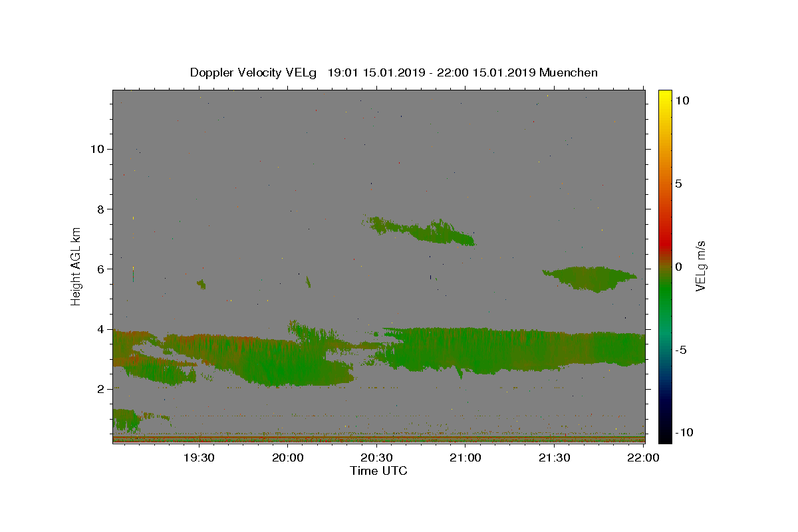Click the cloud echo near 6 km at 21:40

(591, 278)
